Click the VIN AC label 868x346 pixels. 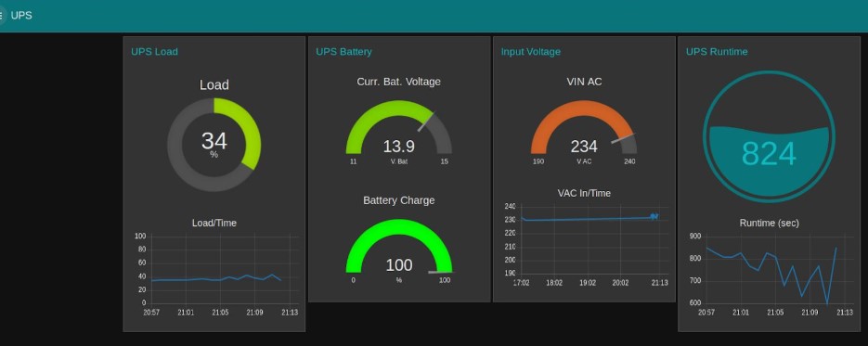[x=584, y=82]
